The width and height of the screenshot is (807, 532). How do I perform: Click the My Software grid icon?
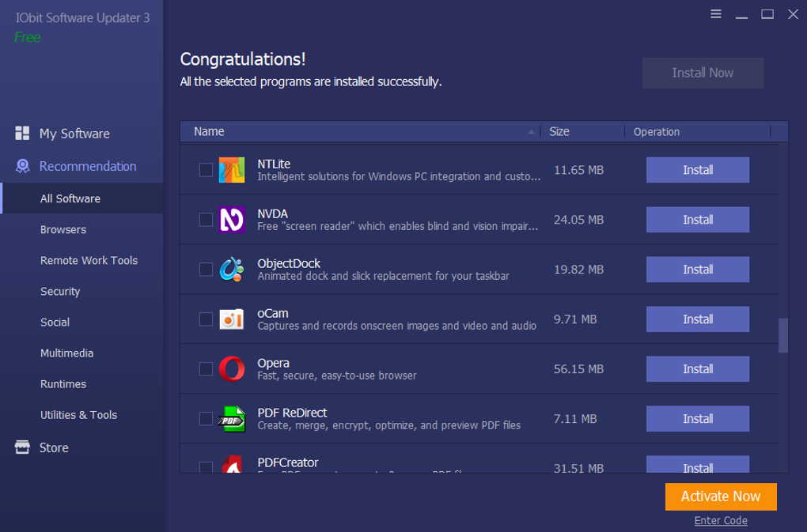click(x=22, y=133)
